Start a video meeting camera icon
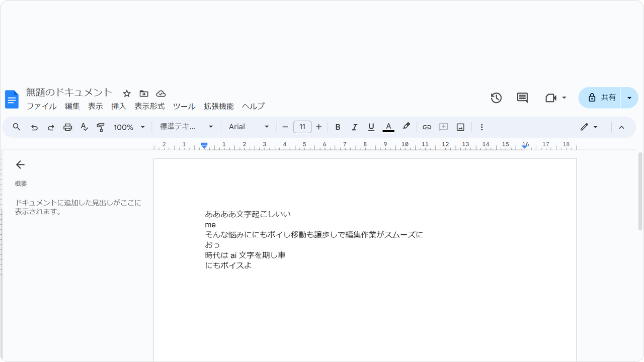Screen dimensions: 644x362 tap(550, 98)
